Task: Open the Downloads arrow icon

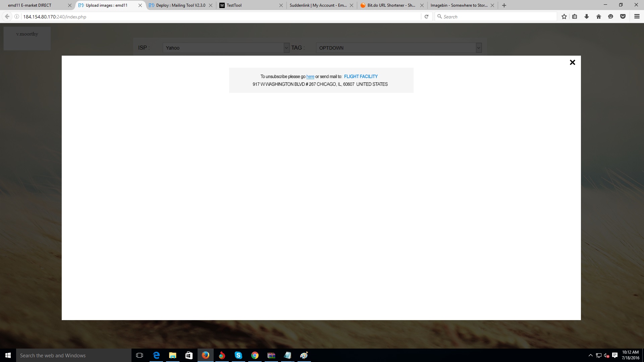Action: [587, 16]
